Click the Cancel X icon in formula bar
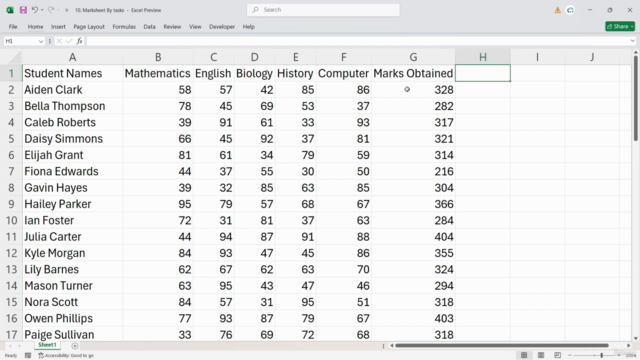Image resolution: width=640 pixels, height=360 pixels. pos(59,41)
